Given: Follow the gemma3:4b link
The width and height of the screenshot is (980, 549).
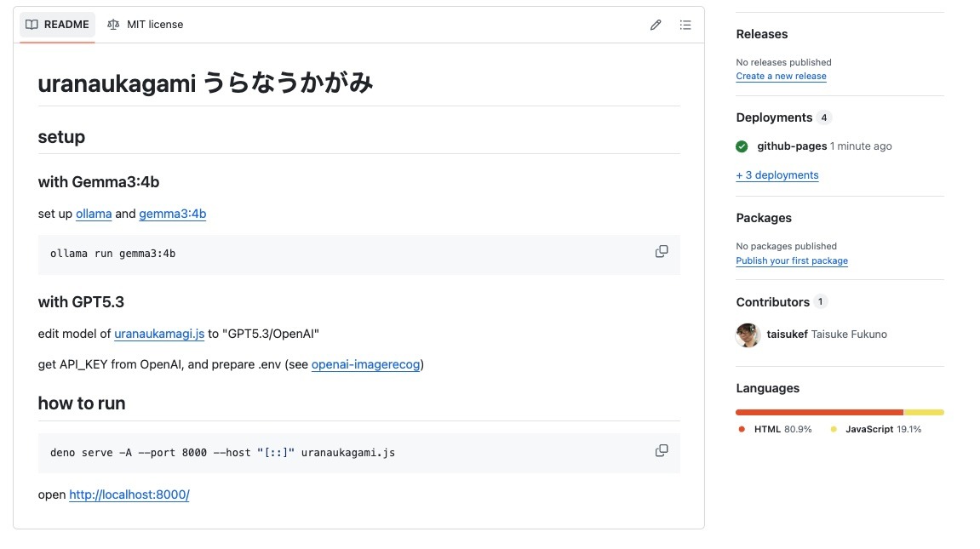Looking at the screenshot, I should coord(173,214).
